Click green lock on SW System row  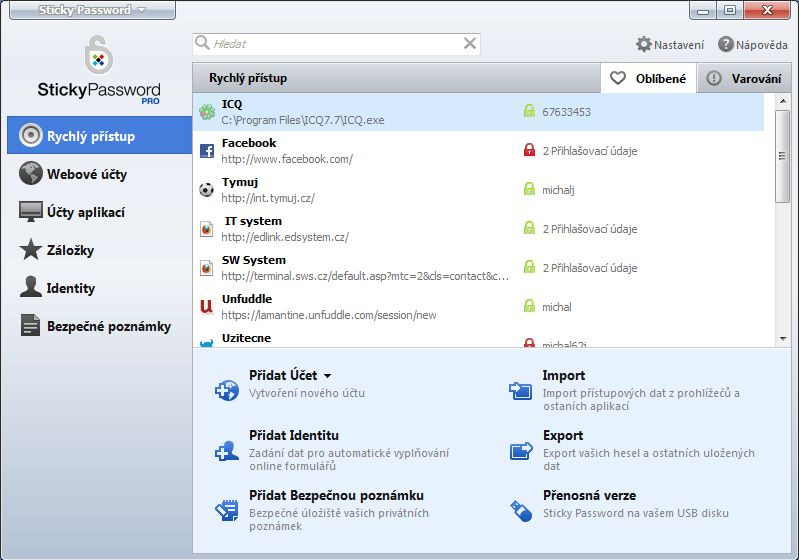coord(529,266)
